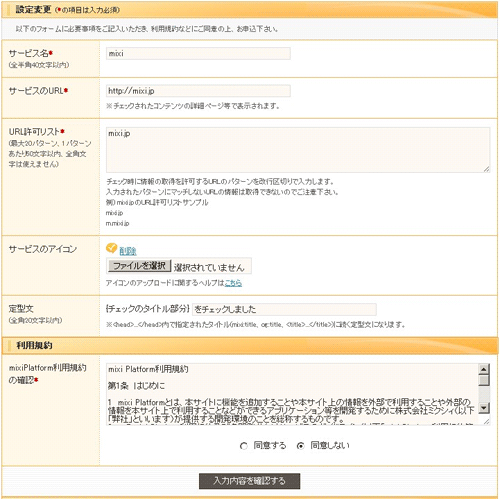Click the 第1条 はじめに line in the terms
Viewport: 500px width, 499px height.
tap(136, 386)
